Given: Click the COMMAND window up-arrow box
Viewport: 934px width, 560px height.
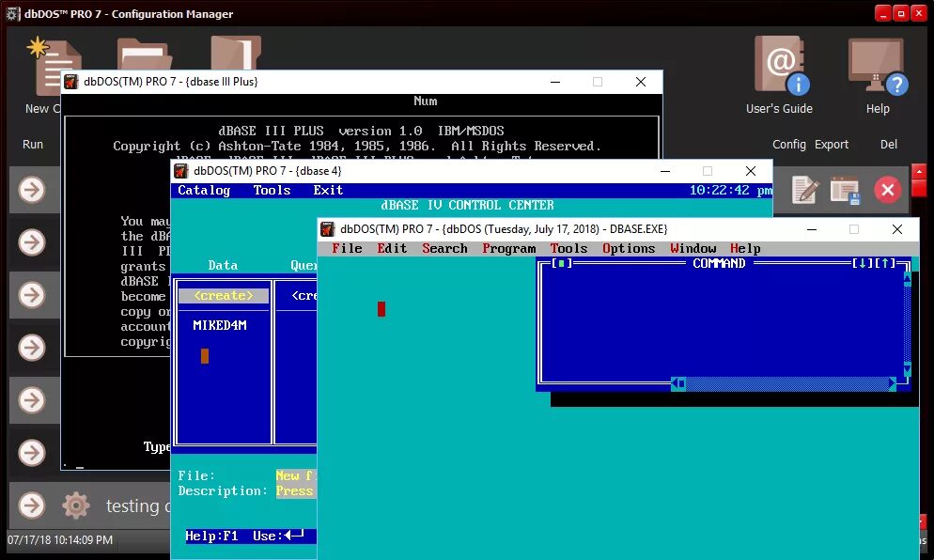Looking at the screenshot, I should click(x=884, y=263).
